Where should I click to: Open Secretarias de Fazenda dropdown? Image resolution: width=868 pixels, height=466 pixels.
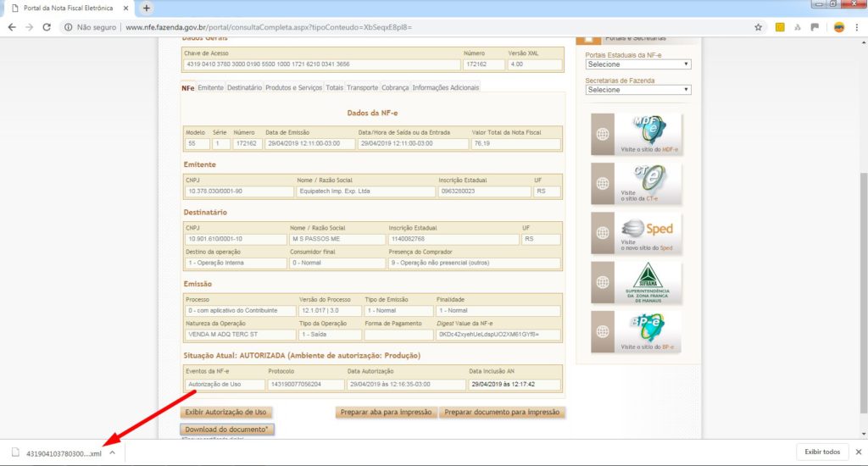[x=637, y=90]
